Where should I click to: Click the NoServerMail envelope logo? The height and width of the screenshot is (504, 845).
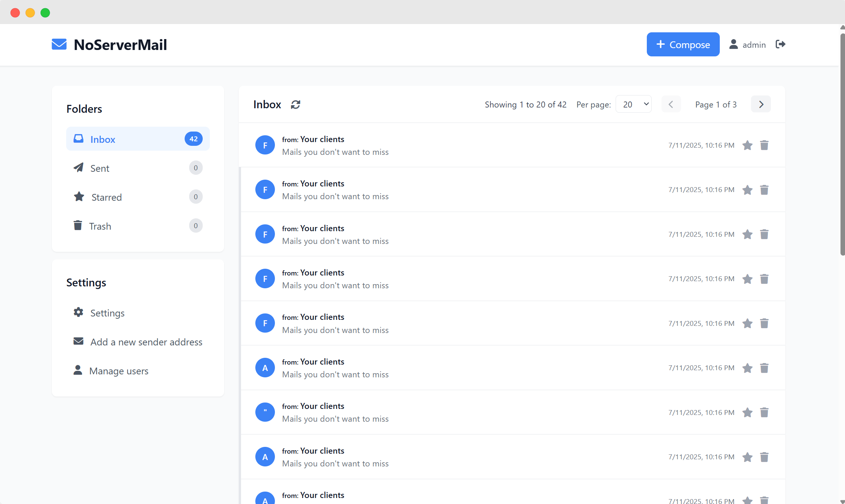[59, 44]
